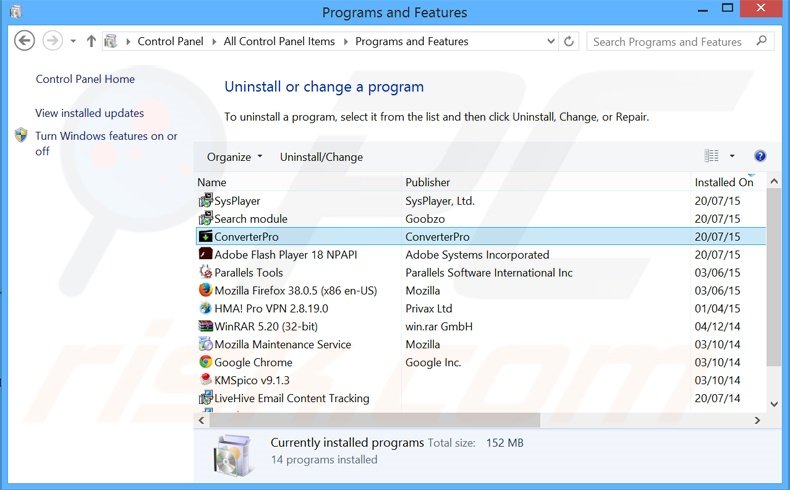Screen dimensions: 790x490
Task: Open Control Panel Home link
Action: (x=85, y=79)
